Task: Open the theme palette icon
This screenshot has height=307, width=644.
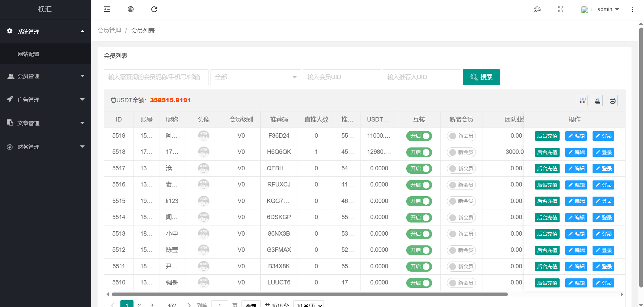Action: point(537,9)
